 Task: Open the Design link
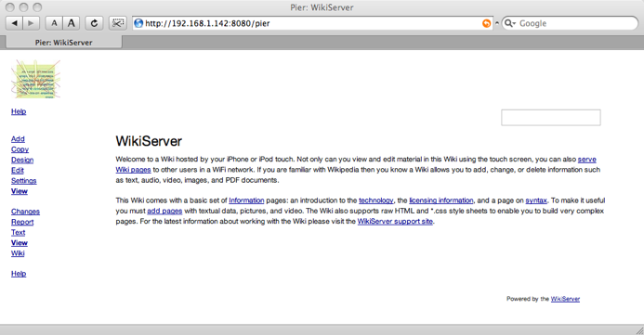tap(22, 160)
